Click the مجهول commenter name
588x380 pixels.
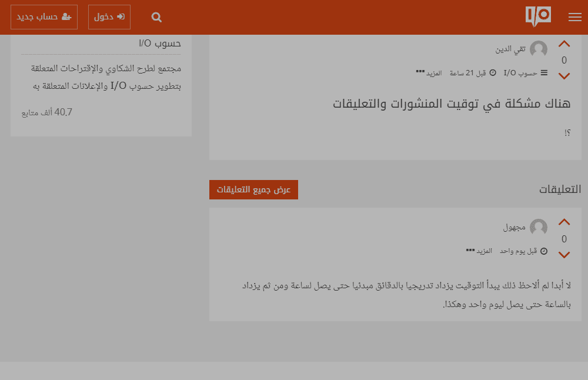(514, 227)
